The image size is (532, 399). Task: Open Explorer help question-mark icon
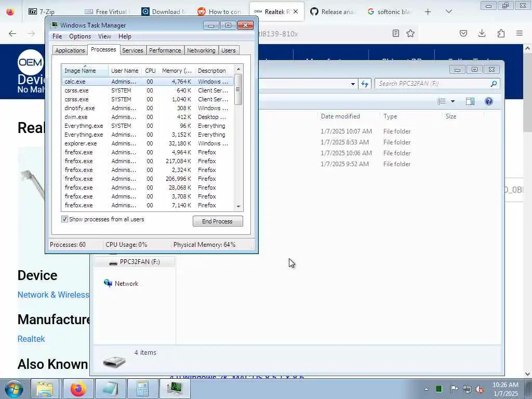tap(488, 101)
